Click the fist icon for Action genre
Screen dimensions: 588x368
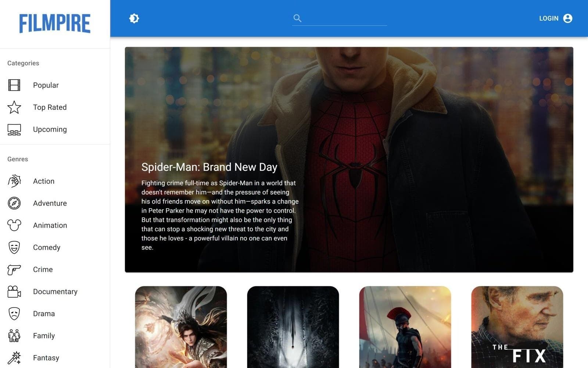[14, 181]
